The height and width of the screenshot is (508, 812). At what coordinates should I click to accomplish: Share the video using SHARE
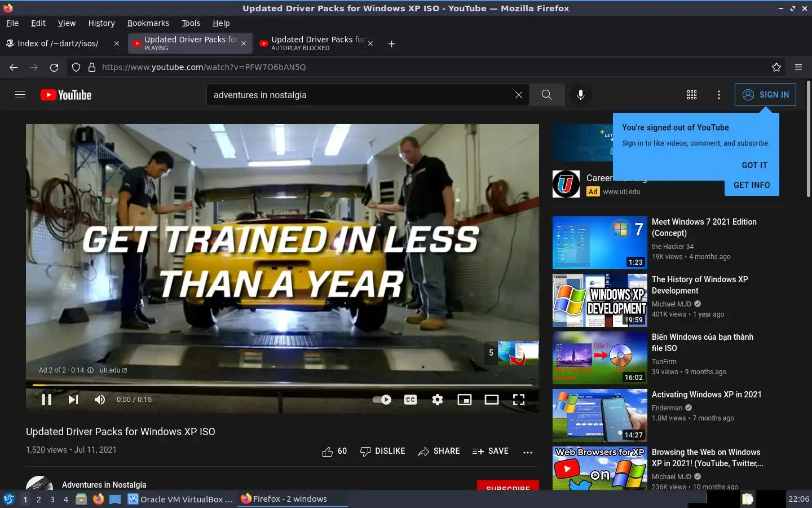[439, 452]
